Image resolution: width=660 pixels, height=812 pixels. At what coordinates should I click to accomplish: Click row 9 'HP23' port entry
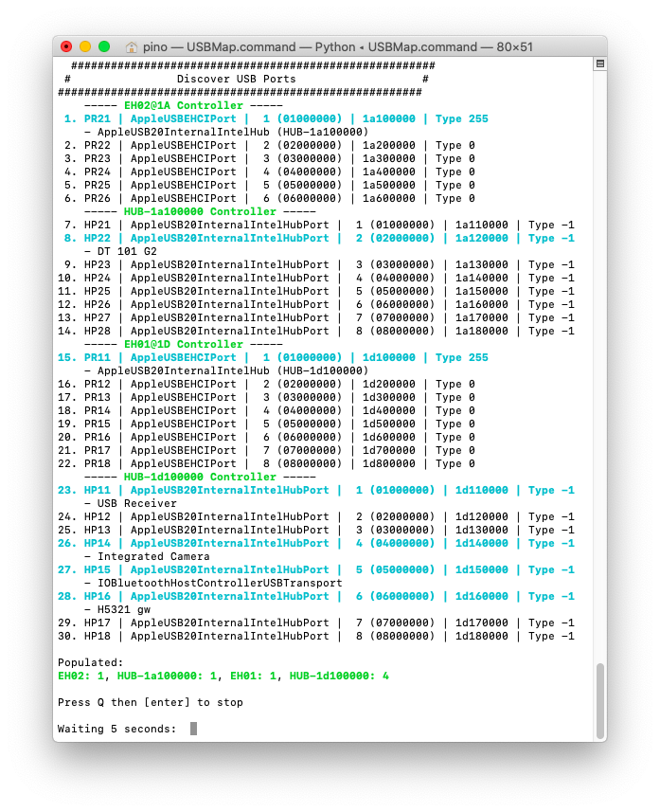319,264
